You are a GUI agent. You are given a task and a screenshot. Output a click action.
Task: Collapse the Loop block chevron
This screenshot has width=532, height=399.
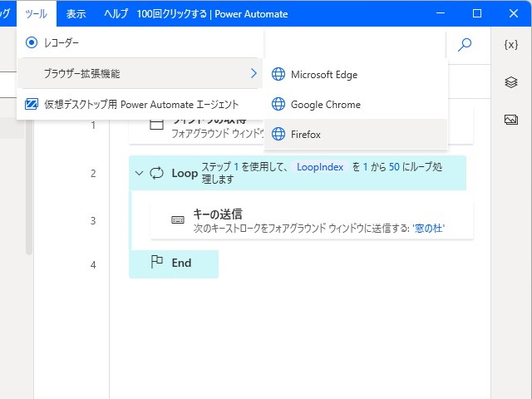pyautogui.click(x=139, y=174)
